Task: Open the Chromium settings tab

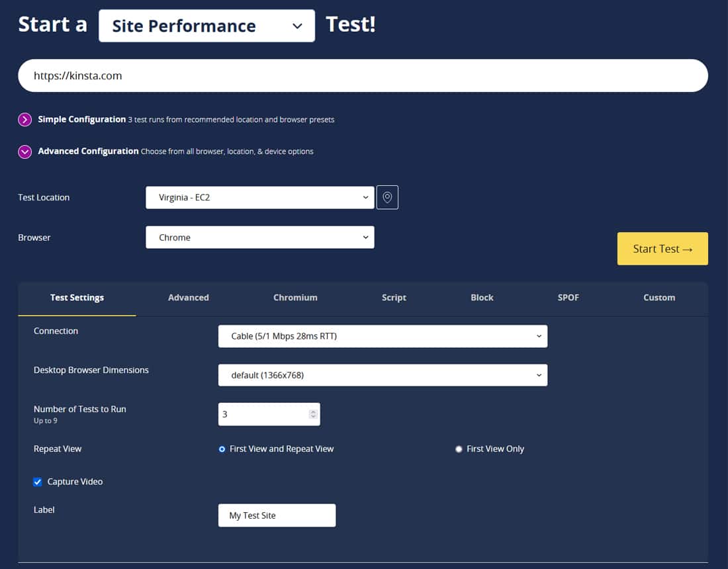Action: [295, 298]
